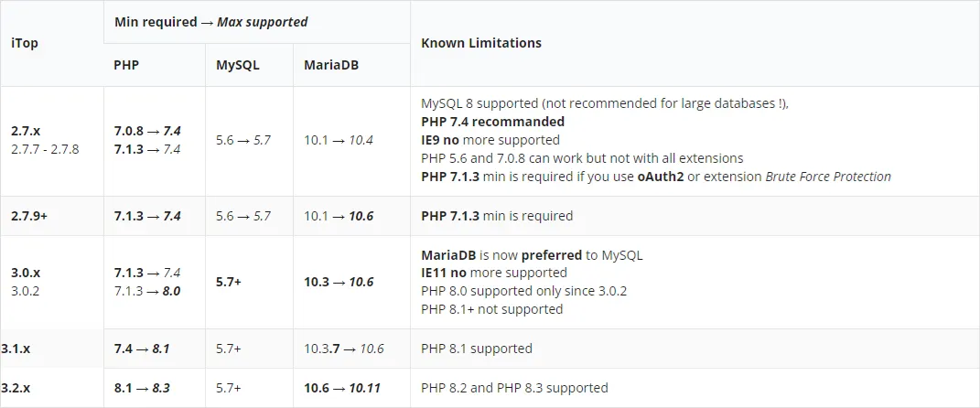Click PHP '8.1 → 8.3' cell

click(142, 388)
